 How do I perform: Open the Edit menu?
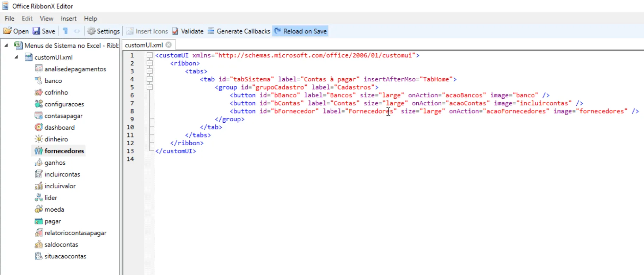tap(27, 19)
